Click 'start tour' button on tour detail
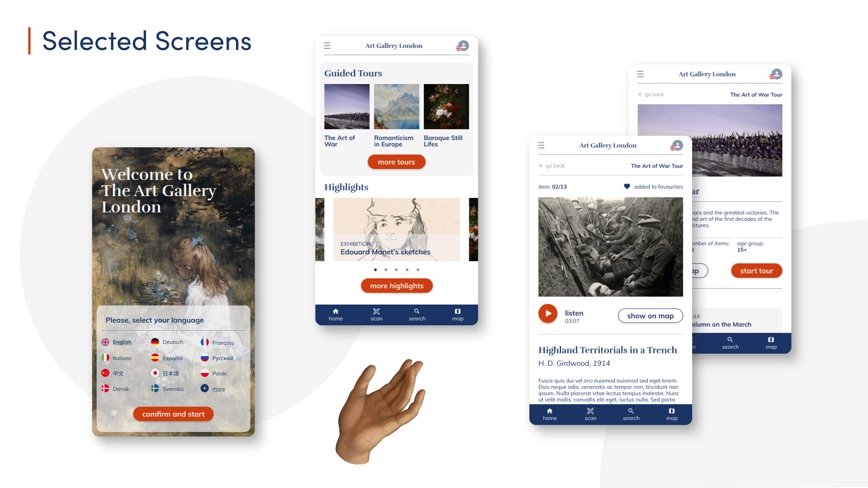The height and width of the screenshot is (488, 868). 755,271
